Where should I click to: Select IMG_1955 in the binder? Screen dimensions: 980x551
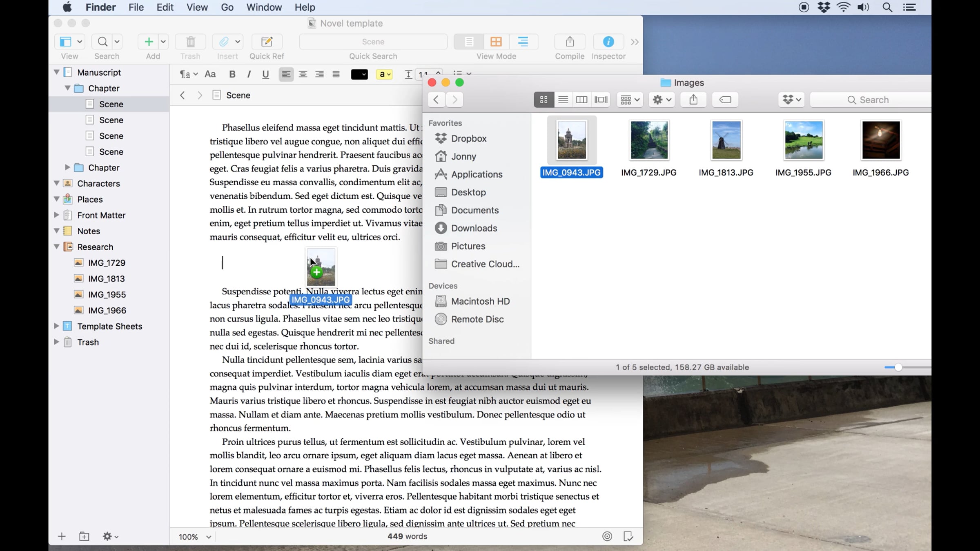click(x=107, y=295)
